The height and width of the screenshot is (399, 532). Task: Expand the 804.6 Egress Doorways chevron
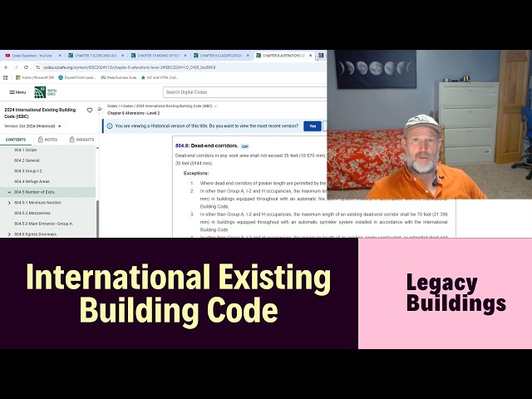pos(9,234)
